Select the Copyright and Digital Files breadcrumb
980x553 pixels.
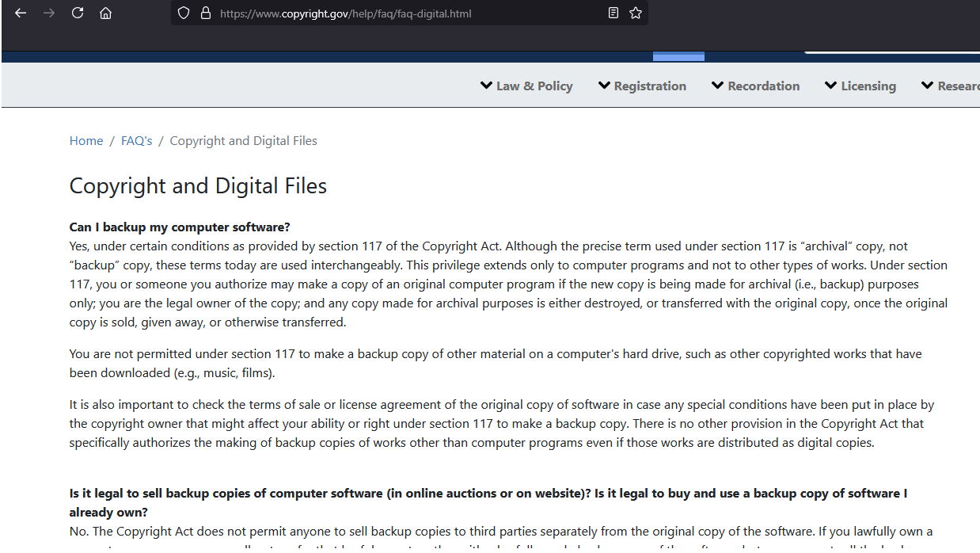(243, 140)
